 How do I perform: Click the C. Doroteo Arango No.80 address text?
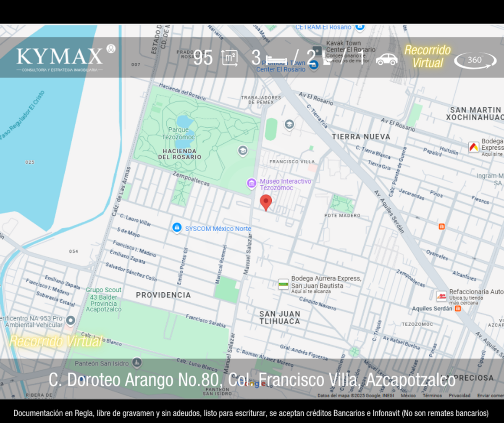(x=252, y=380)
